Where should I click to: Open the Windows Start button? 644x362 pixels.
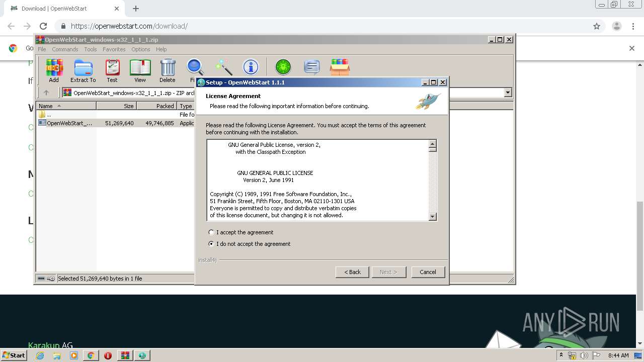[14, 355]
